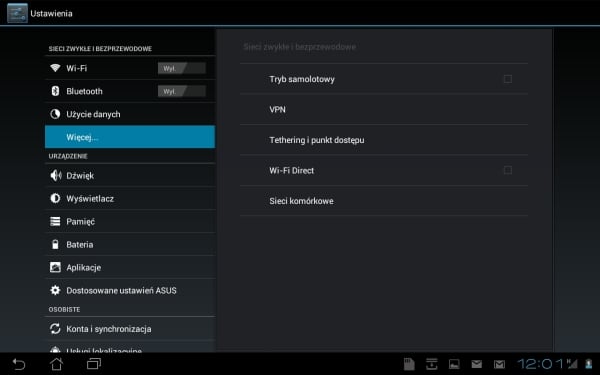Open Wyświetlacz settings
The image size is (600, 375).
coord(130,198)
